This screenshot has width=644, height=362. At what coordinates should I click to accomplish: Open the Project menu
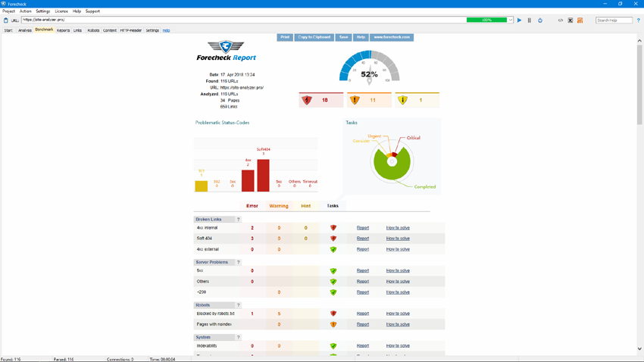[8, 11]
